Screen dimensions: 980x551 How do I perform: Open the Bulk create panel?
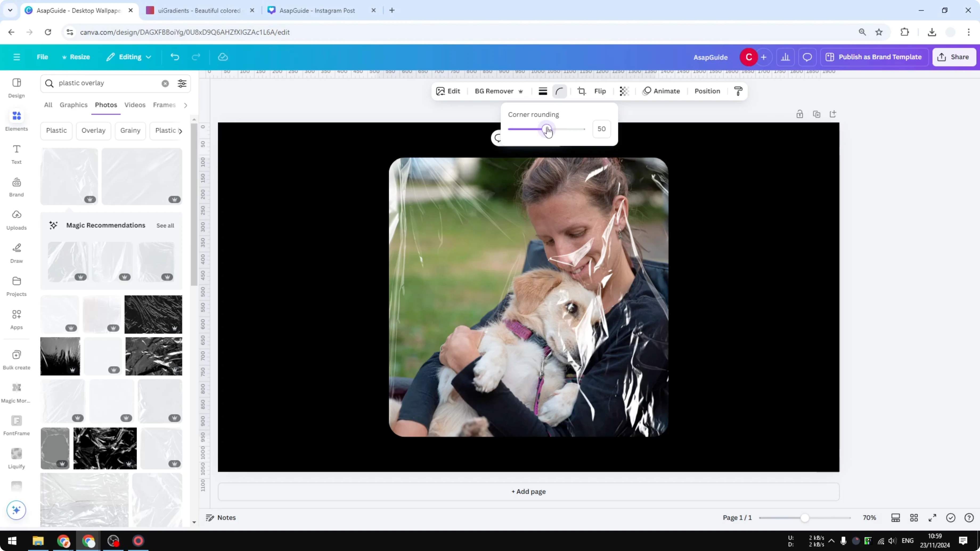[16, 359]
